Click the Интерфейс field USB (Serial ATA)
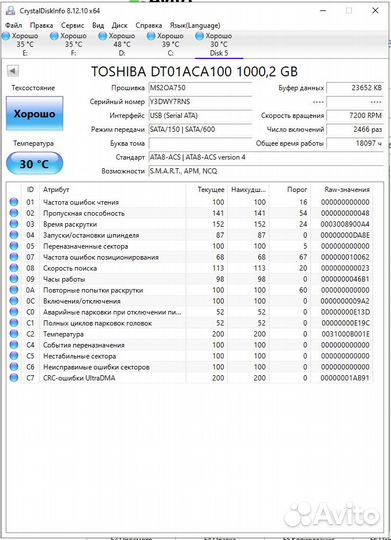 (x=200, y=116)
